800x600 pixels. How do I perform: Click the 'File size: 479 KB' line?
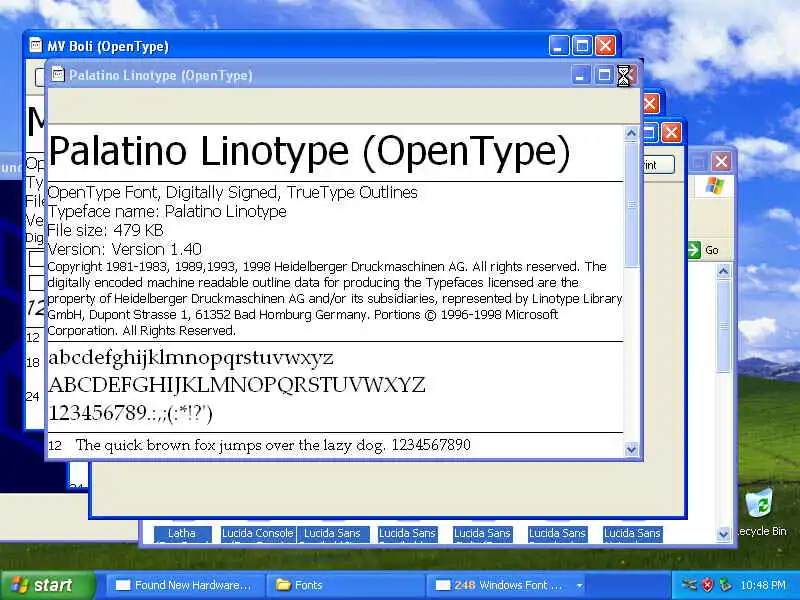105,230
